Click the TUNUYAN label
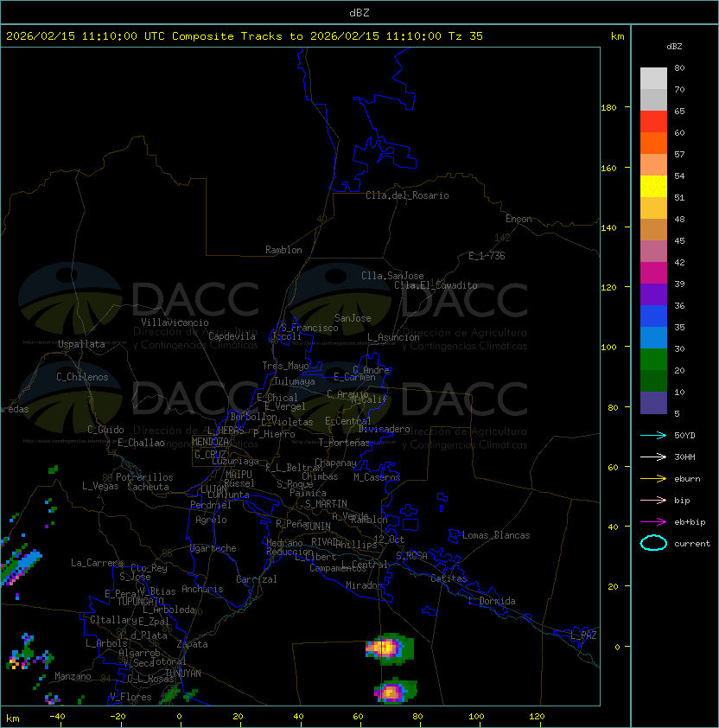Image resolution: width=719 pixels, height=728 pixels. [183, 674]
